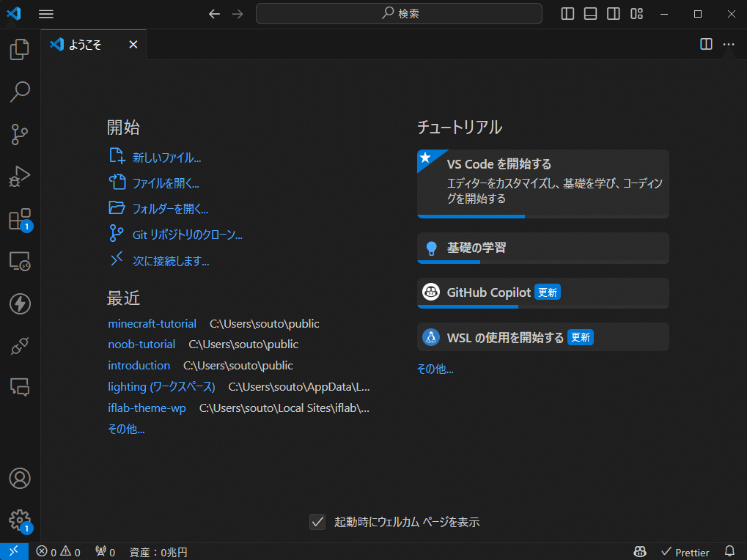Open the chat bubbles activity bar icon
This screenshot has width=747, height=560.
[x=20, y=387]
